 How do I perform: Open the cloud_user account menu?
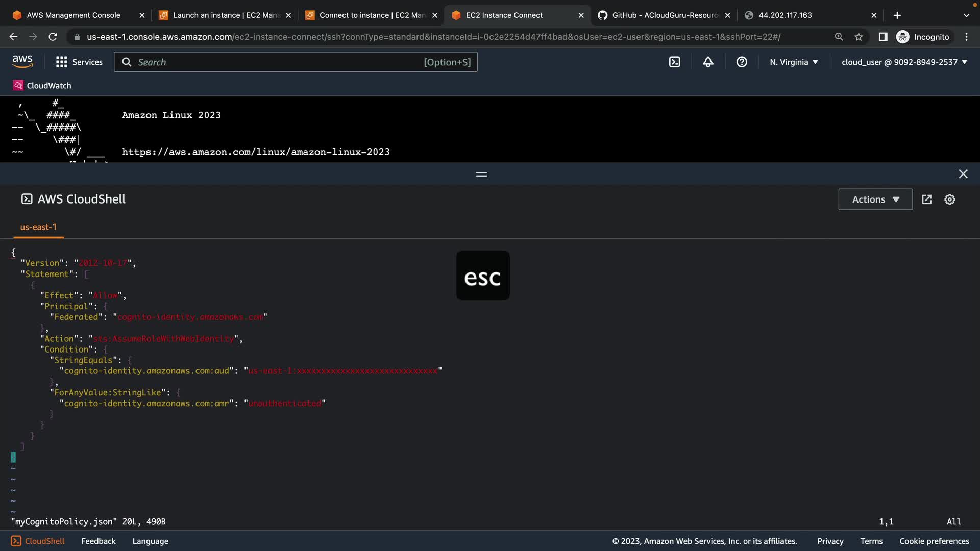904,62
